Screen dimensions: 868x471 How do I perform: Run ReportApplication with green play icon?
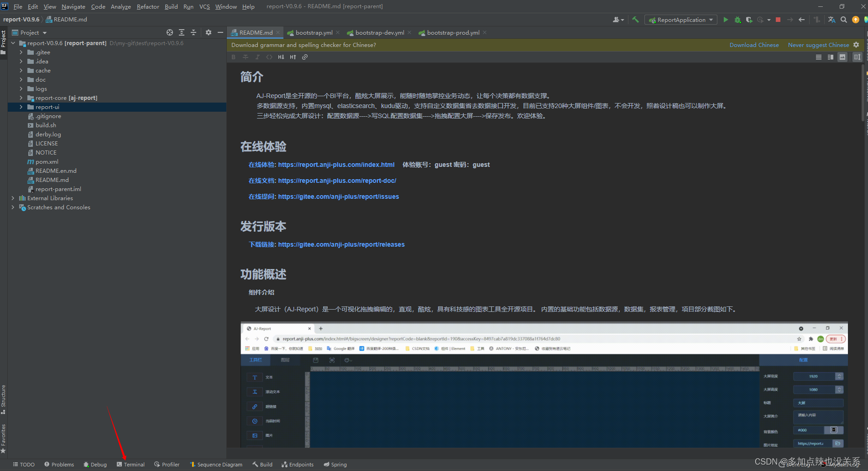click(726, 20)
